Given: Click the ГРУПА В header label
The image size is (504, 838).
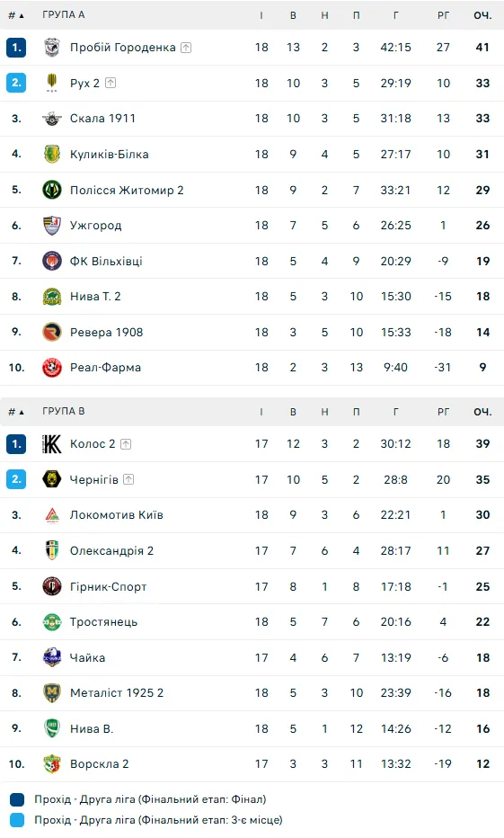Looking at the screenshot, I should [64, 412].
